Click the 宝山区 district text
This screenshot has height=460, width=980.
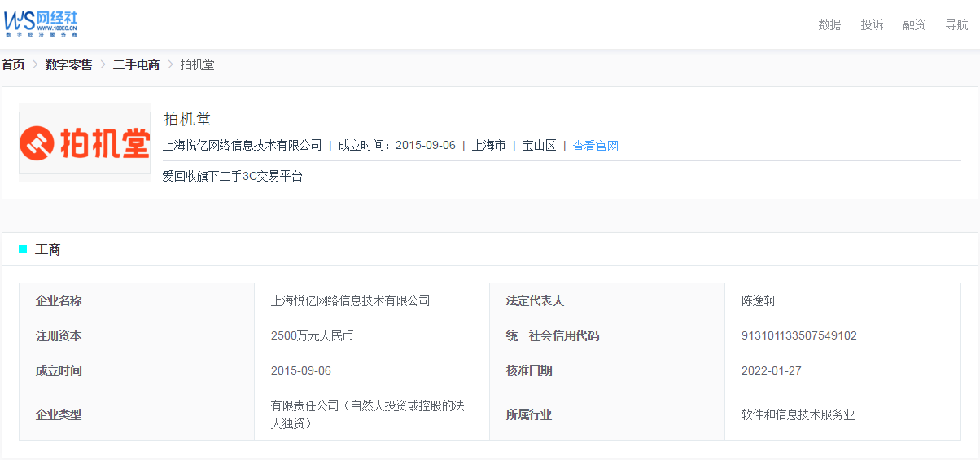point(539,146)
